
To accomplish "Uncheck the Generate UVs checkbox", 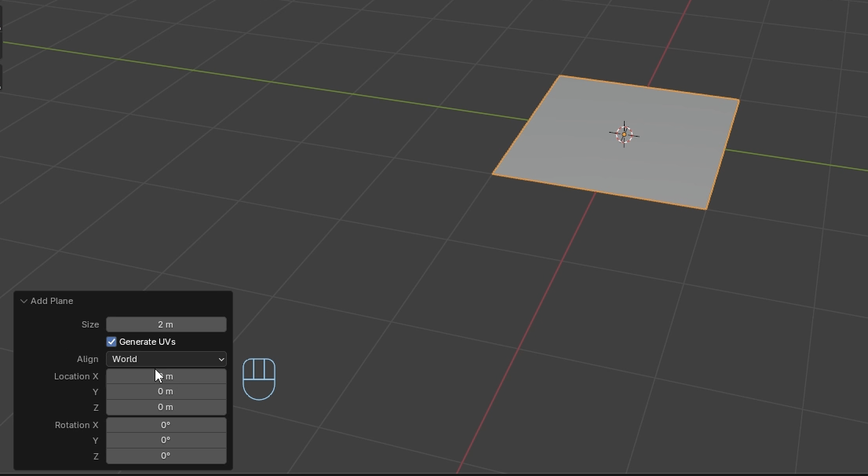I will 111,342.
